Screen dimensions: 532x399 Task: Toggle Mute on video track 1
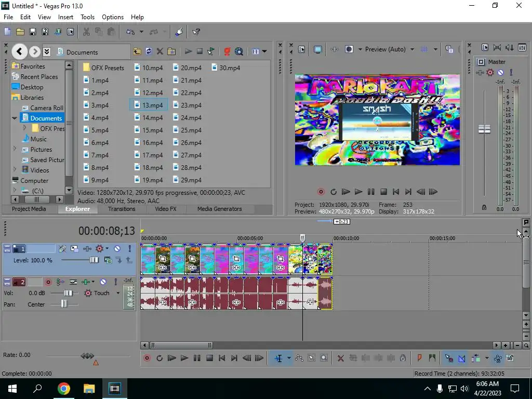[117, 249]
